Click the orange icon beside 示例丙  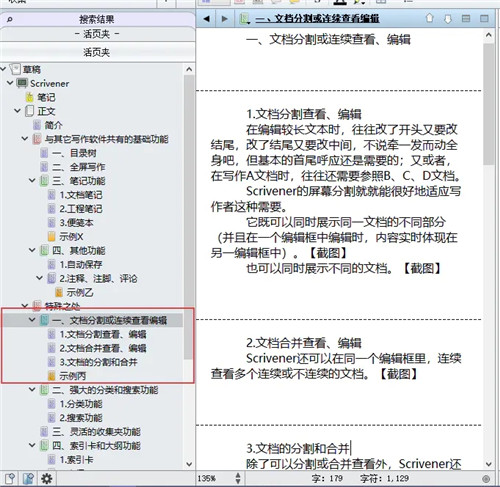pos(51,376)
